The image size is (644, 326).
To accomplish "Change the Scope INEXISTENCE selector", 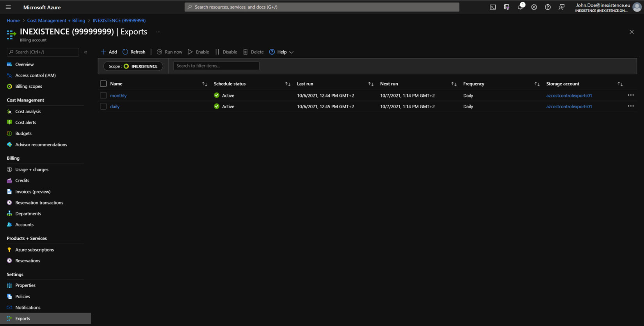I will [133, 66].
